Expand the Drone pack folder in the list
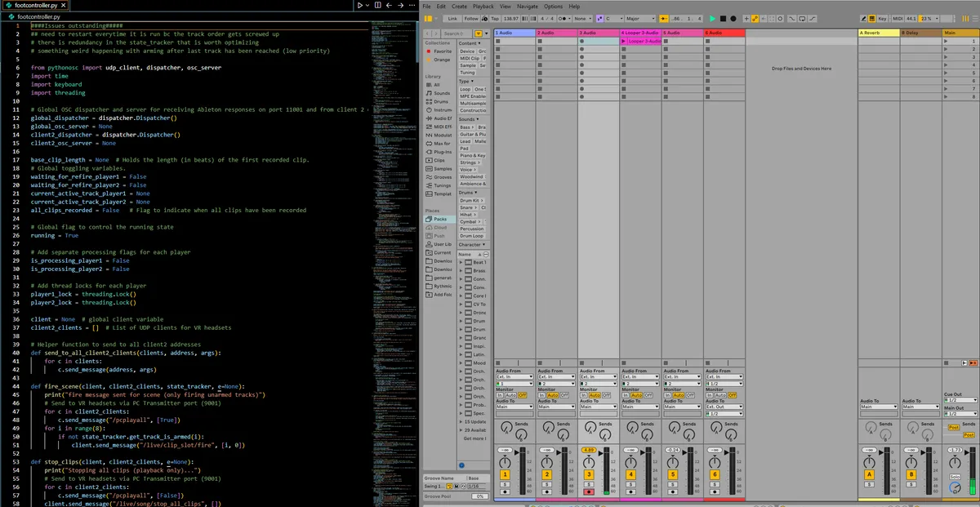980x507 pixels. (x=461, y=313)
